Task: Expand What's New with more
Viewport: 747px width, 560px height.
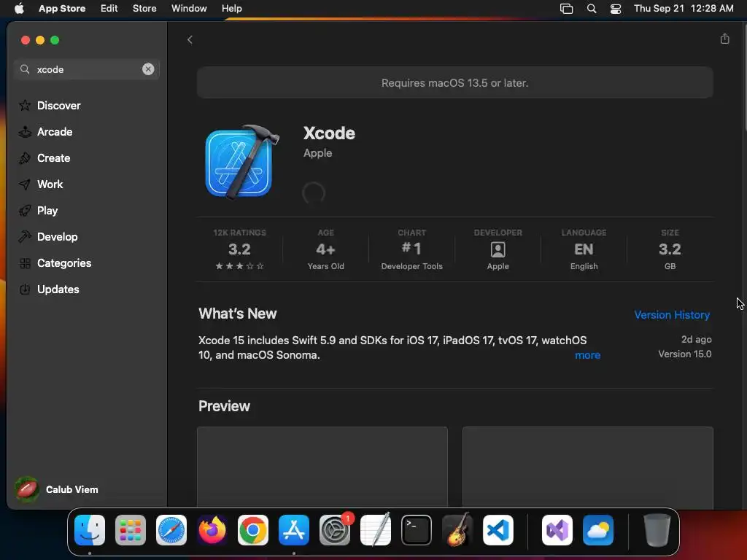Action: (587, 355)
